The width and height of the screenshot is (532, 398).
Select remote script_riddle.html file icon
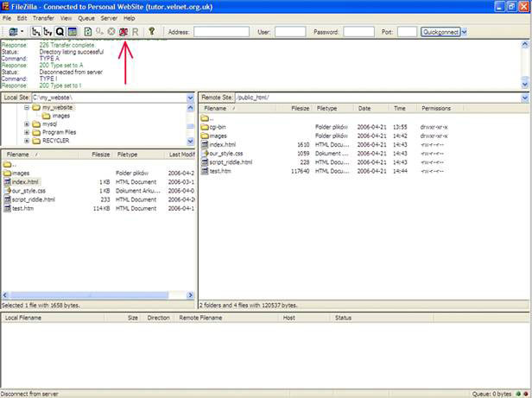click(x=205, y=162)
